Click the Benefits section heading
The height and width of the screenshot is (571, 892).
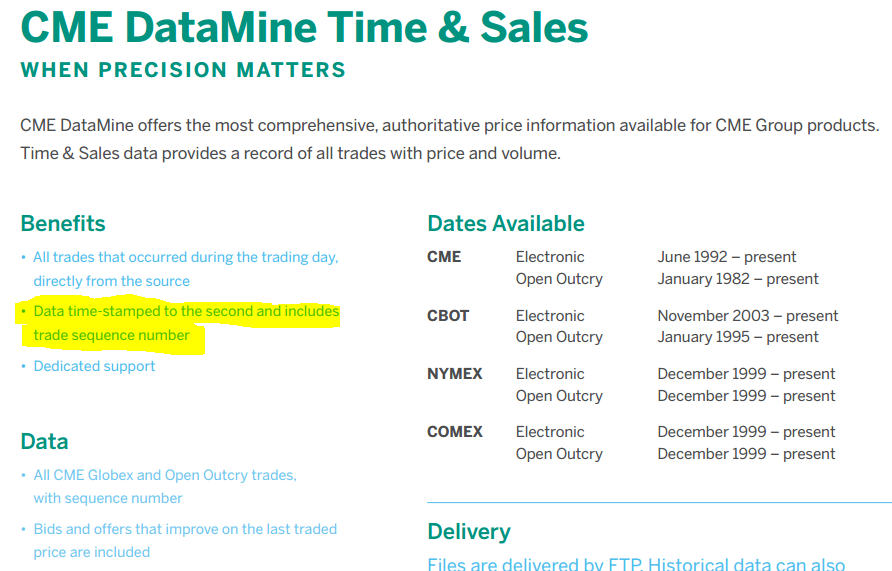63,224
